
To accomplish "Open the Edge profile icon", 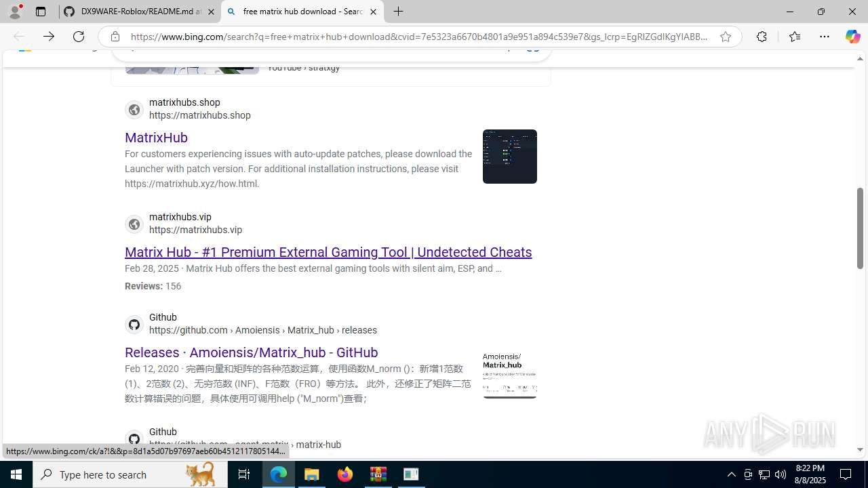I will 15,12.
